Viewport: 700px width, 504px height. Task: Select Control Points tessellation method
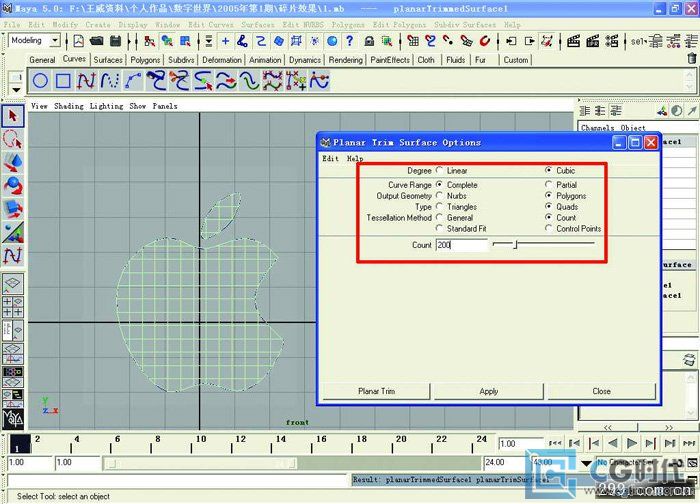tap(549, 228)
